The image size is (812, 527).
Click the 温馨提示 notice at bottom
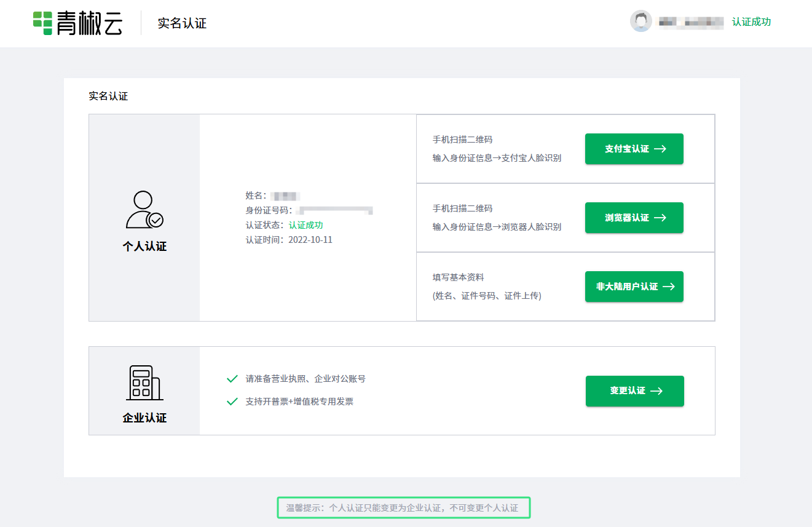403,508
